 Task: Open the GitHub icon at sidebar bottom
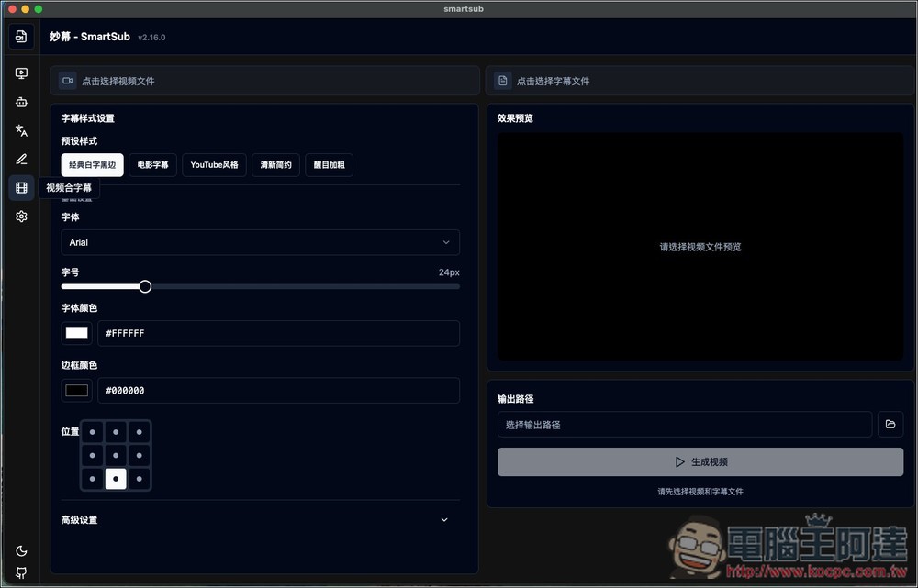(21, 572)
